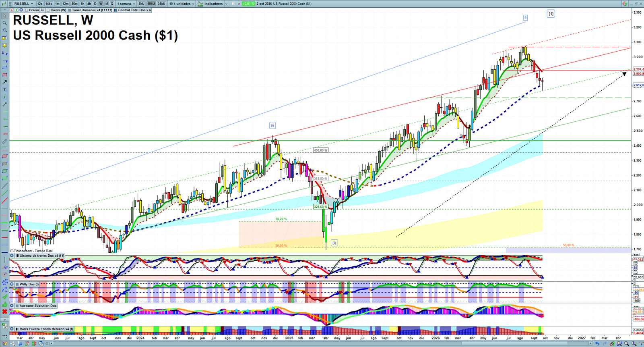Close price panel with blue X icon

click(21, 10)
